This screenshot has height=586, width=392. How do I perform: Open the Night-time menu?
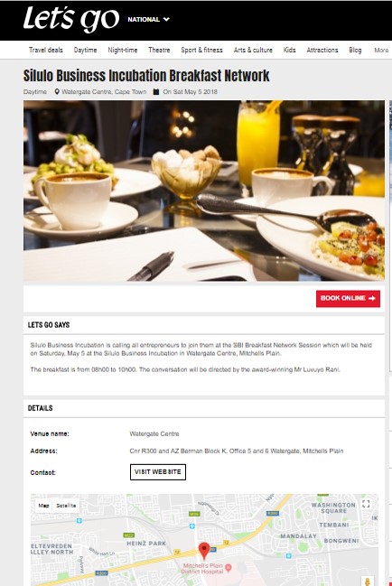click(x=123, y=50)
